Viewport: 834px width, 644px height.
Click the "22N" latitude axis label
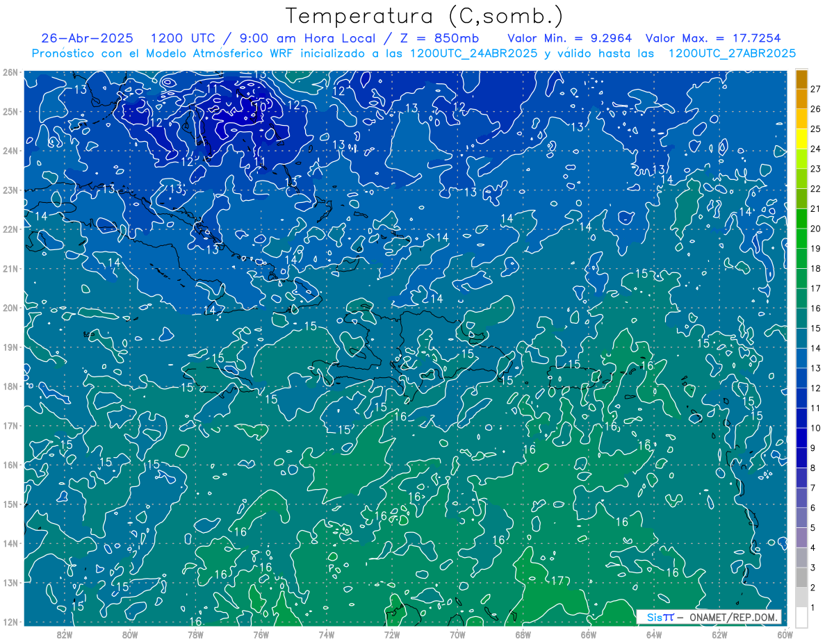coord(10,229)
